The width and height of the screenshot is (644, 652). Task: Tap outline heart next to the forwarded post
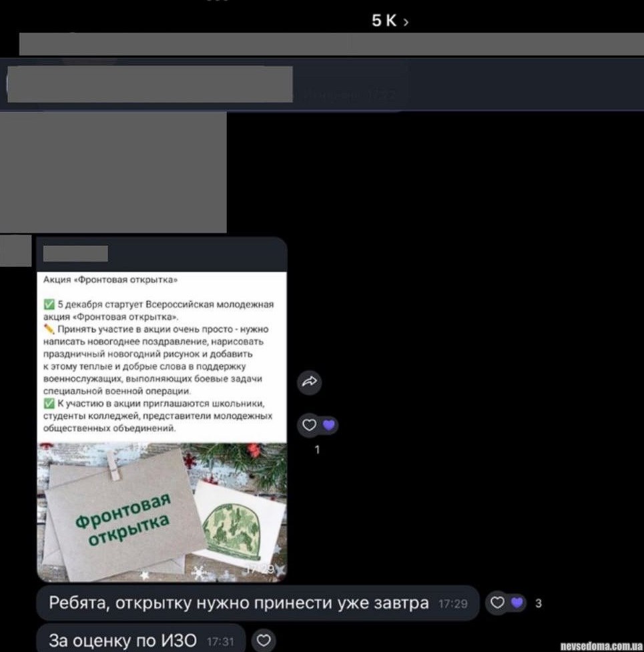click(309, 425)
